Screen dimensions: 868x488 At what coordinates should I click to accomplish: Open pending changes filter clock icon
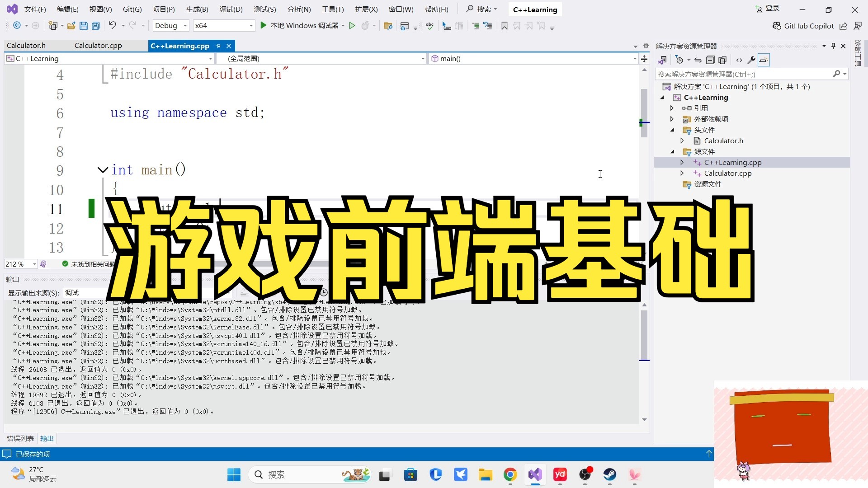(679, 60)
